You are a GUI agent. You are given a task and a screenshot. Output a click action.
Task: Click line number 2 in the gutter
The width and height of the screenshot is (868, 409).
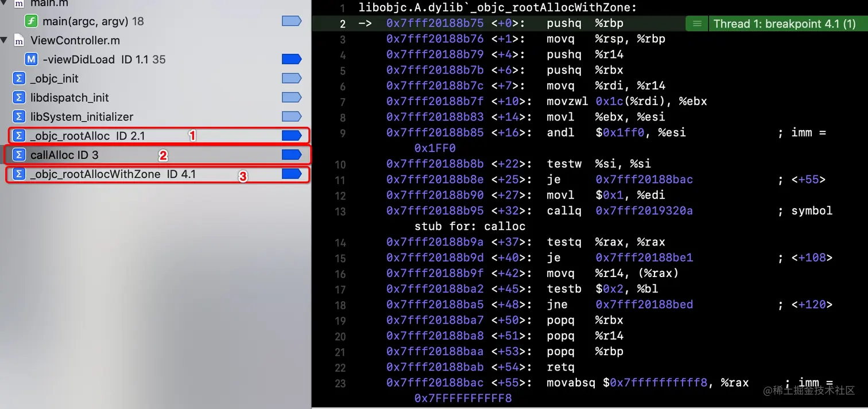(x=343, y=24)
